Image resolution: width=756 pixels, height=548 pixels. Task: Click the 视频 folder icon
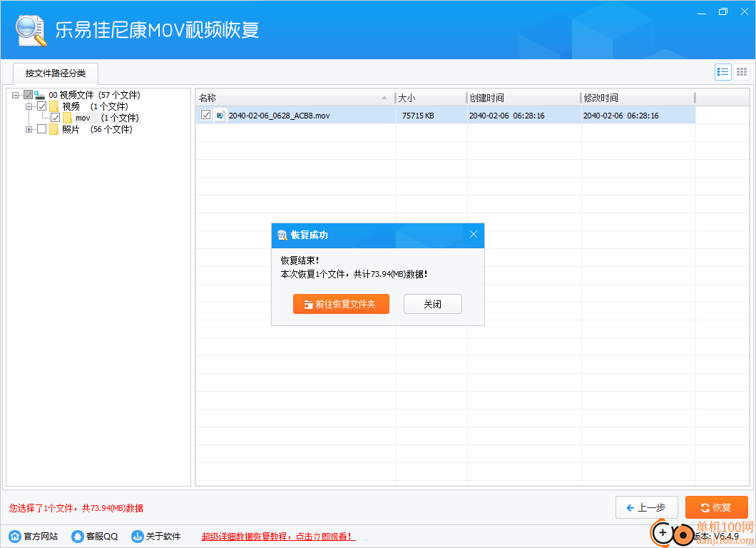pyautogui.click(x=54, y=106)
